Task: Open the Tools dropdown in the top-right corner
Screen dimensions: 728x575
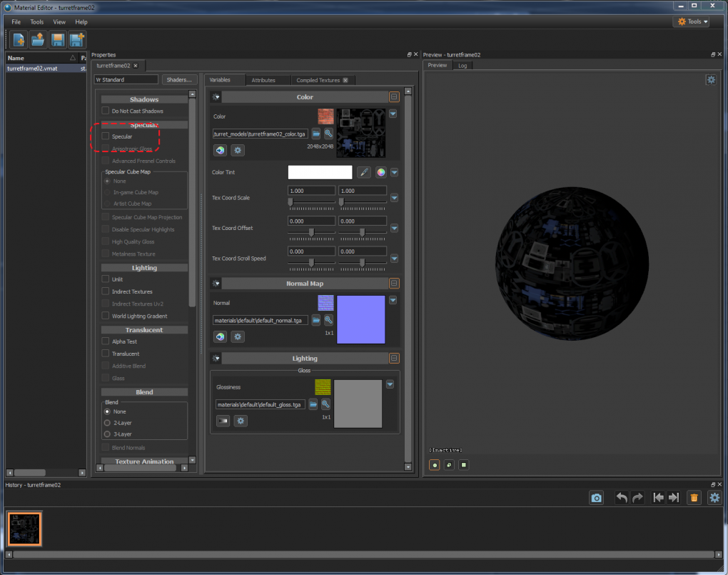Action: pos(689,21)
